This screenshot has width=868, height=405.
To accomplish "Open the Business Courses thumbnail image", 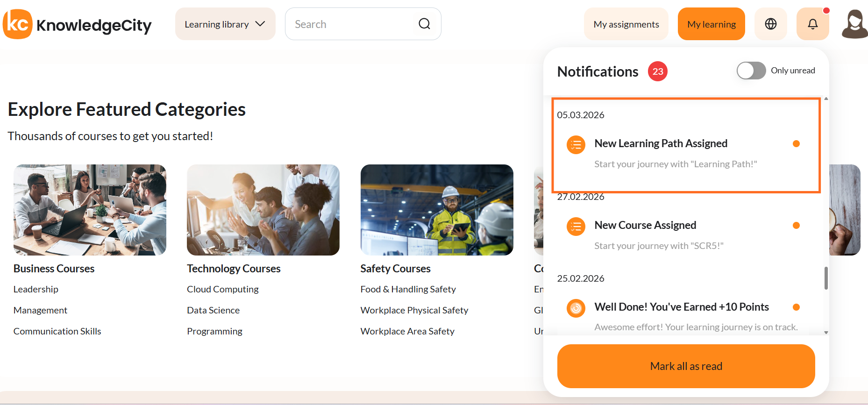I will pos(90,210).
